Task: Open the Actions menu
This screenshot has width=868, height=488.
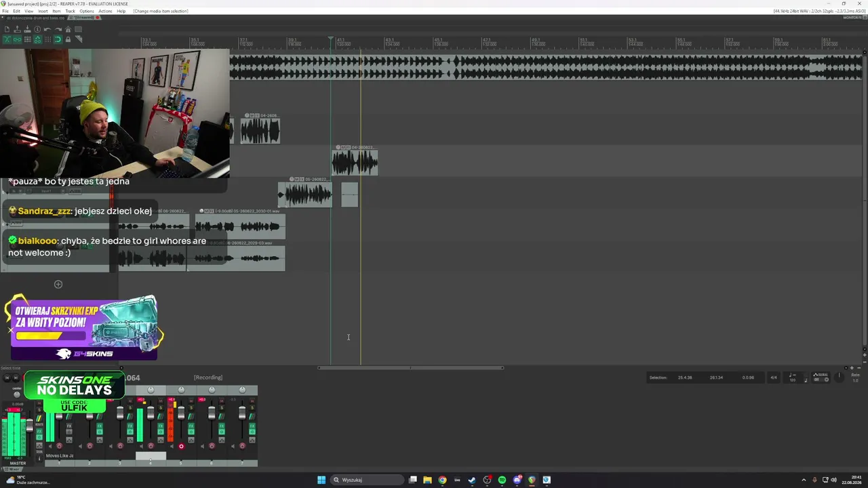Action: pyautogui.click(x=105, y=12)
